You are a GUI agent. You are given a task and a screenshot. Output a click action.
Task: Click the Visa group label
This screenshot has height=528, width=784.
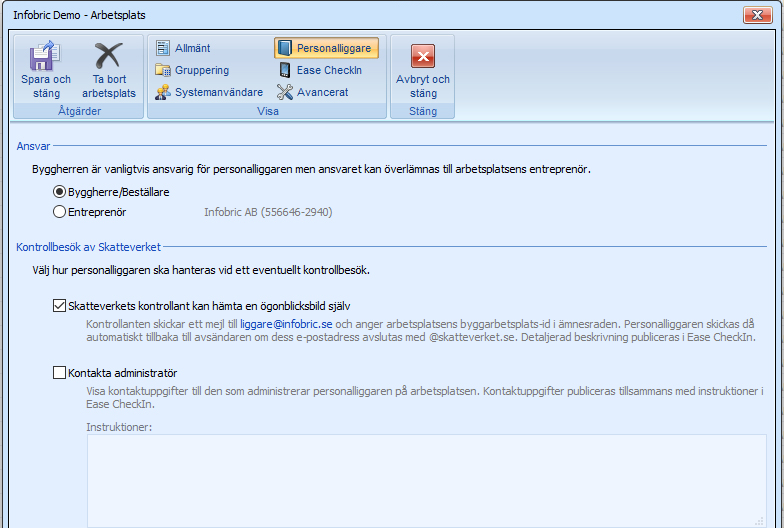tap(268, 111)
